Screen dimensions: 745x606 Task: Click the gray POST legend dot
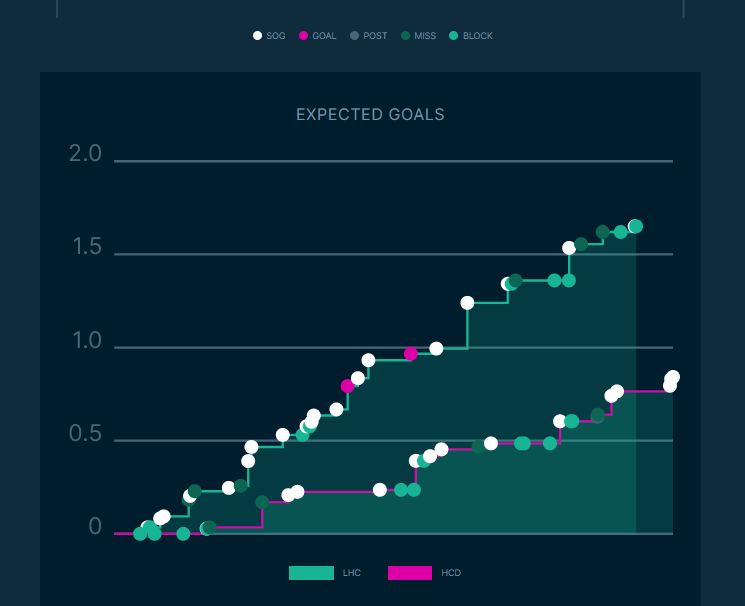tap(354, 36)
